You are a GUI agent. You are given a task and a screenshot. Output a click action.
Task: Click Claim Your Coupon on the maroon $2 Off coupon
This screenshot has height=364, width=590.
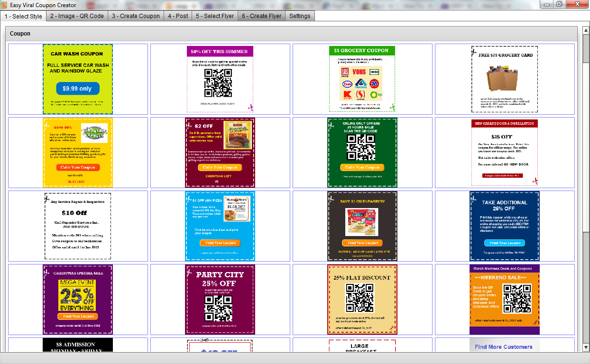220,167
